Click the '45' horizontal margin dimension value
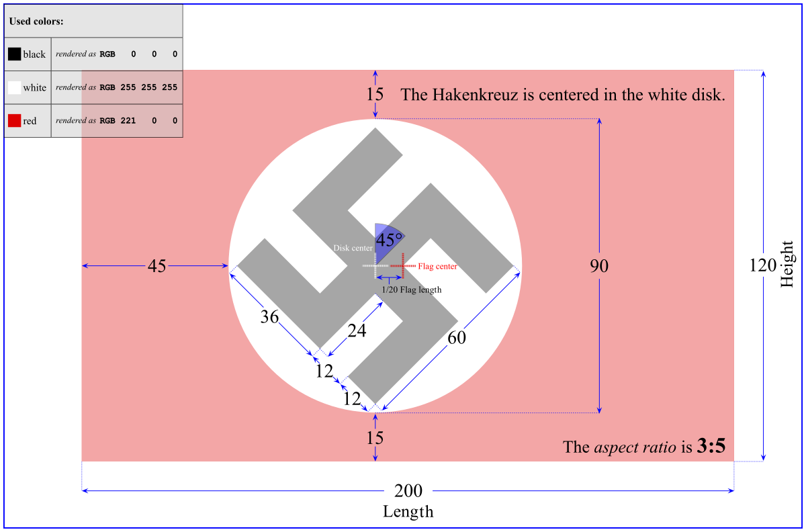The height and width of the screenshot is (532, 806). click(x=156, y=266)
